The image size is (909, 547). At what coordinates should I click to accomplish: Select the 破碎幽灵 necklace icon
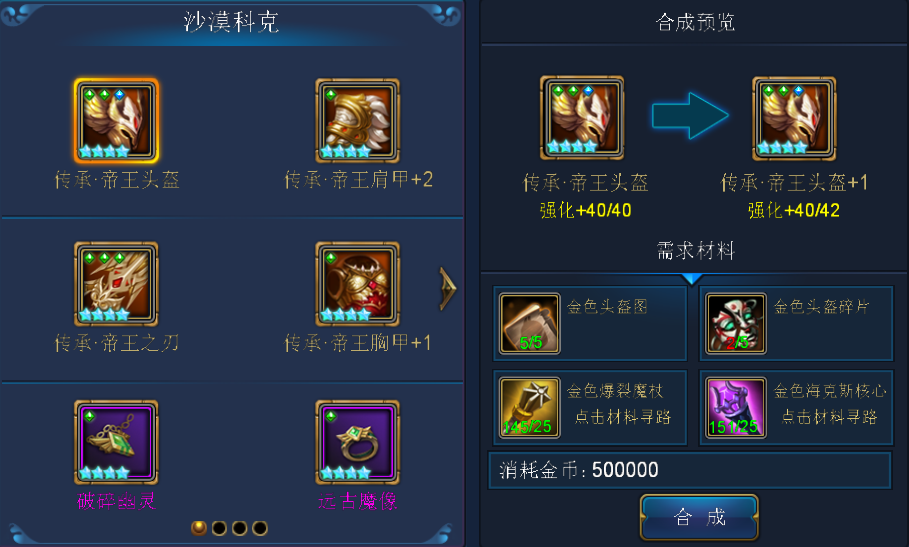click(117, 442)
